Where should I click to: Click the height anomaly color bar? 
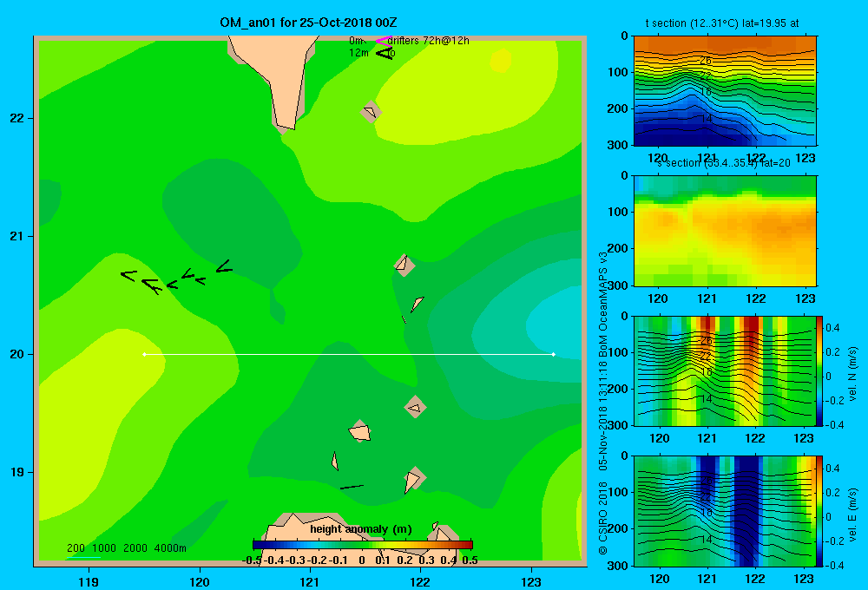[x=363, y=545]
